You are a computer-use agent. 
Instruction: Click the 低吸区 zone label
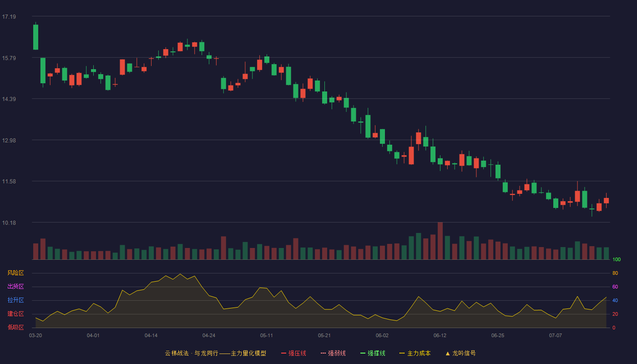(x=15, y=327)
